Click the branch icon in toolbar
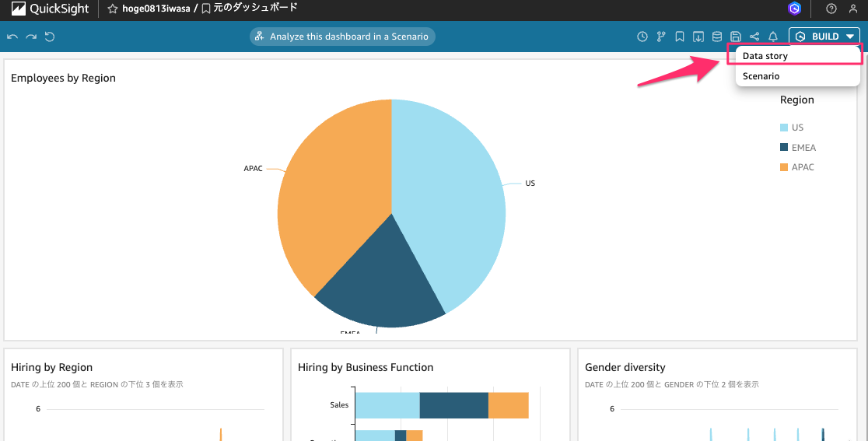Viewport: 868px width, 441px height. click(x=661, y=37)
